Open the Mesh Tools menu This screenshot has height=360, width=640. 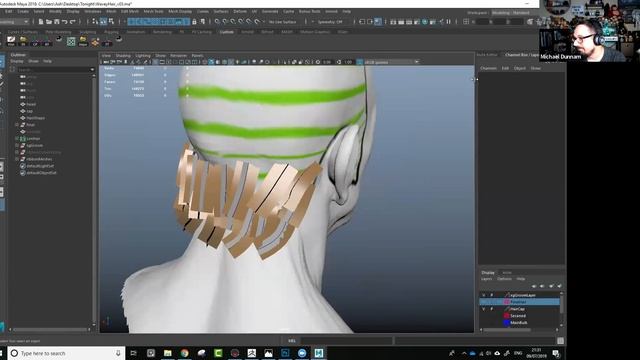(x=153, y=11)
